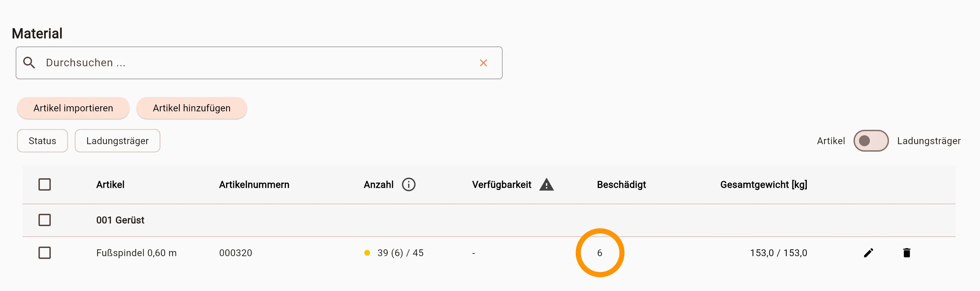
Task: Clear the search field via the X icon
Action: click(484, 63)
